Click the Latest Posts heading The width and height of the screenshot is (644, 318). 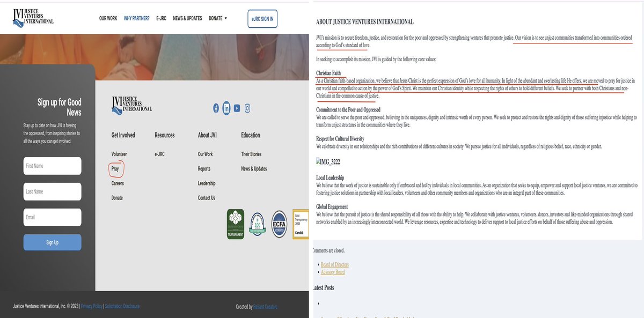(x=324, y=288)
